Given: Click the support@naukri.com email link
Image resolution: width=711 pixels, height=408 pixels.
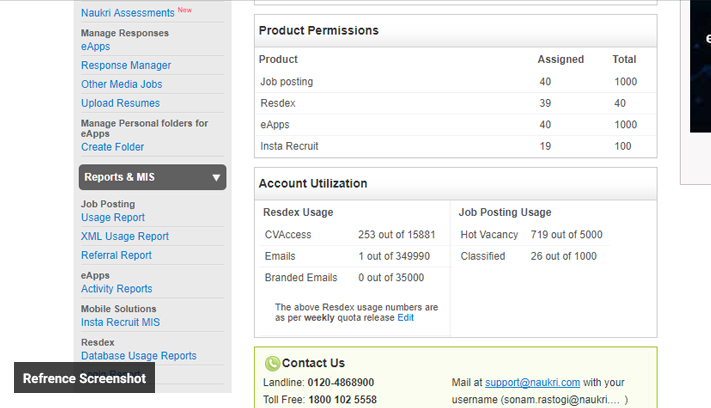Looking at the screenshot, I should pyautogui.click(x=533, y=383).
